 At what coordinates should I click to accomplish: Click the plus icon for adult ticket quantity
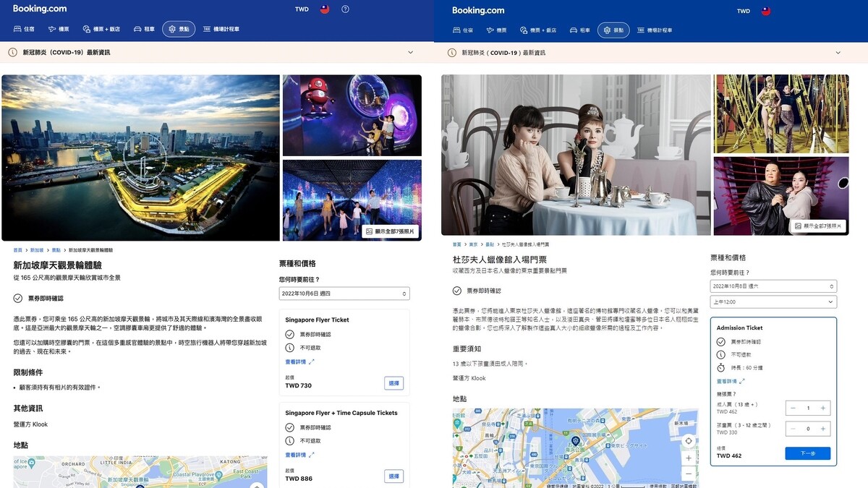point(822,408)
